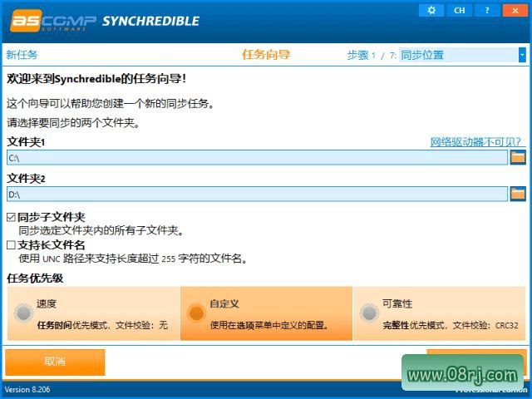Expand the 同步位置 step dropdown
Screen dimensions: 532x399
(x=522, y=55)
